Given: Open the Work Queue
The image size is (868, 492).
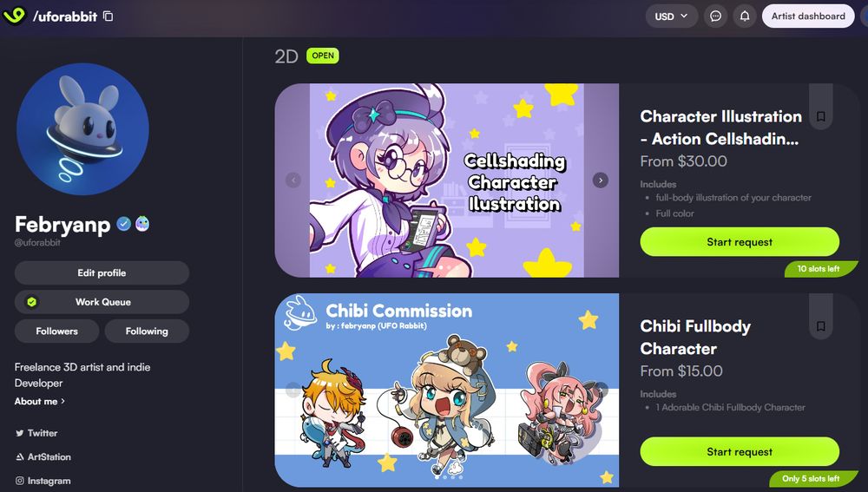Looking at the screenshot, I should [x=102, y=302].
